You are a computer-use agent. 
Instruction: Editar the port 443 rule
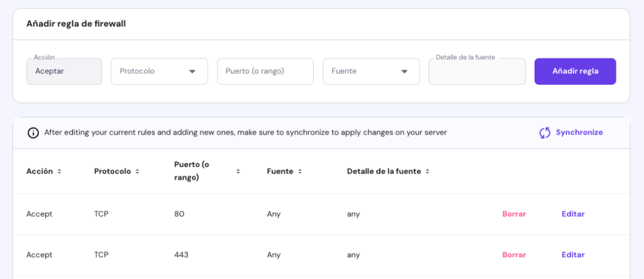tap(573, 255)
